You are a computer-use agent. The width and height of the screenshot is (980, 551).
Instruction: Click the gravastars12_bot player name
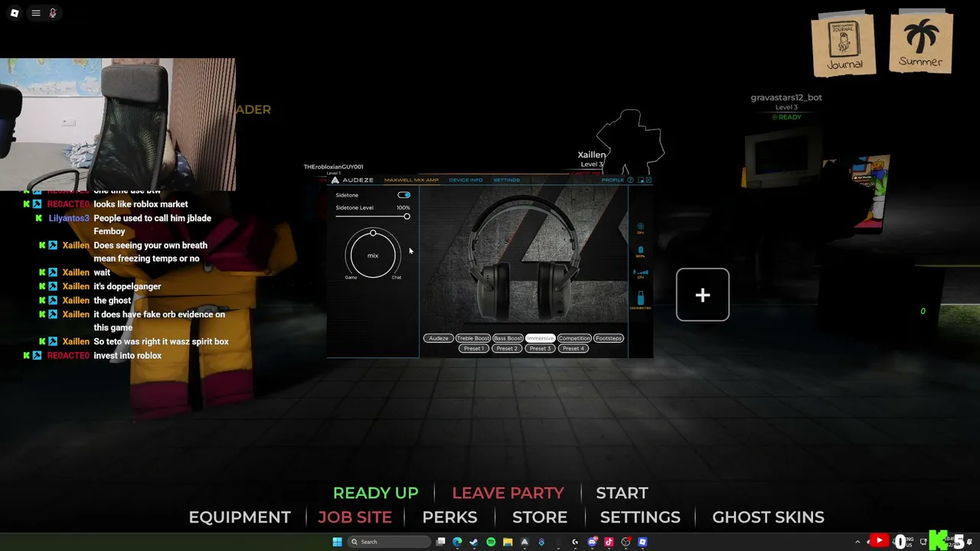click(x=786, y=97)
